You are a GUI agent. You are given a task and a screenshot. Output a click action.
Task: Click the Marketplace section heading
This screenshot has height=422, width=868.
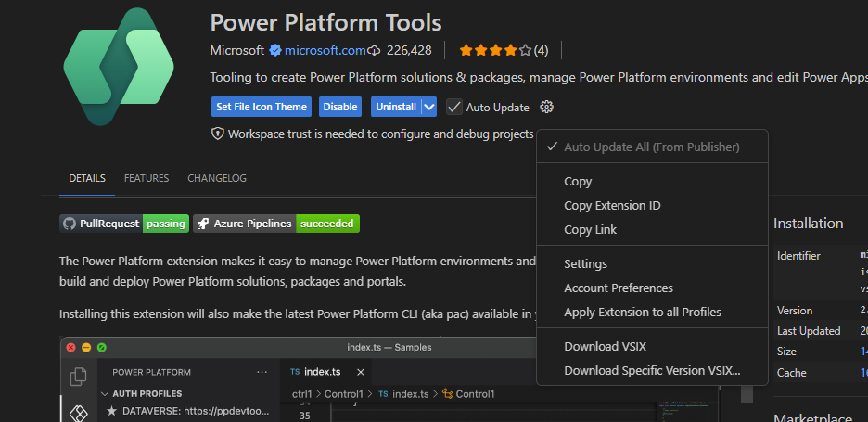[812, 418]
